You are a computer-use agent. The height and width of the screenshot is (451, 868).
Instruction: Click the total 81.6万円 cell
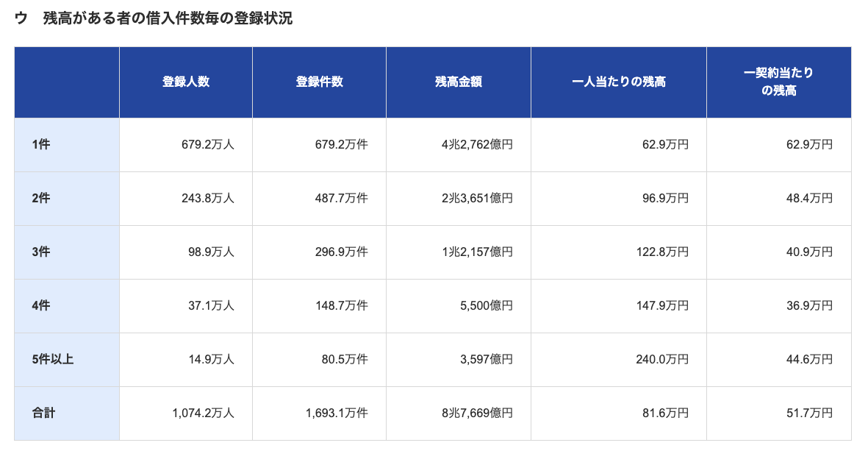click(x=619, y=413)
